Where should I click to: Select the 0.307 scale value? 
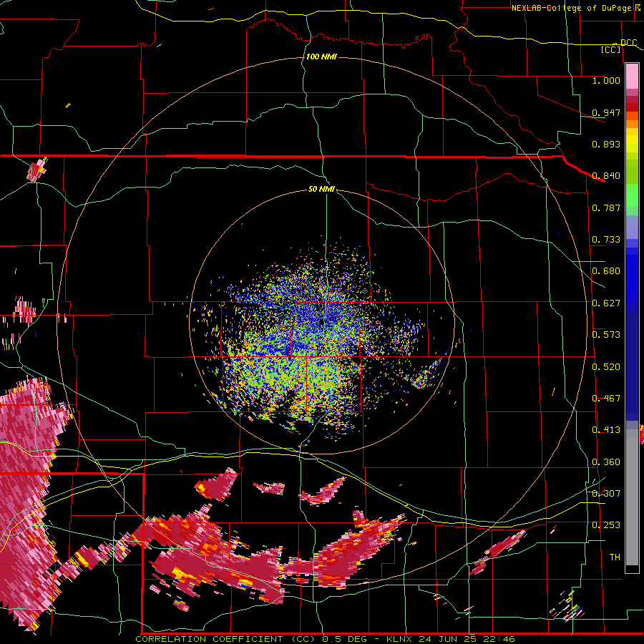[x=606, y=494]
